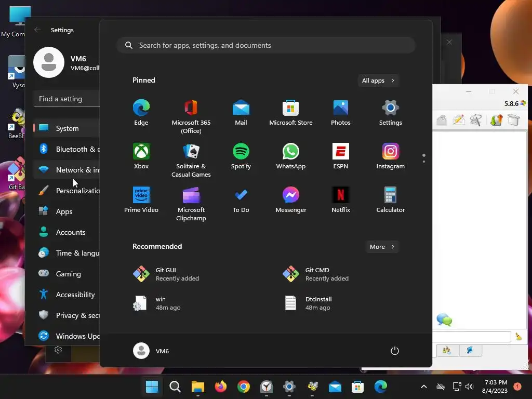Click the Windows Start button on taskbar
The height and width of the screenshot is (399, 532).
(x=152, y=387)
